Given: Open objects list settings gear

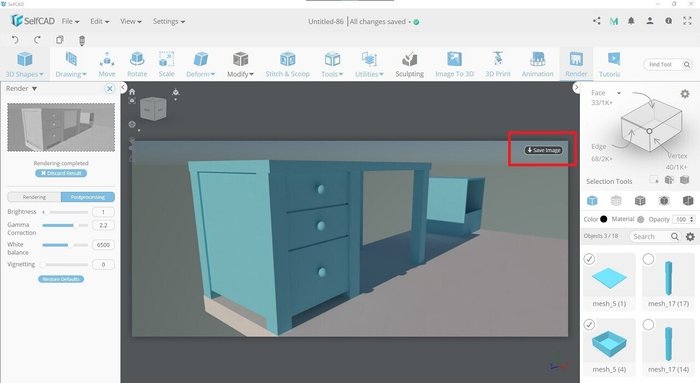Looking at the screenshot, I should (690, 237).
